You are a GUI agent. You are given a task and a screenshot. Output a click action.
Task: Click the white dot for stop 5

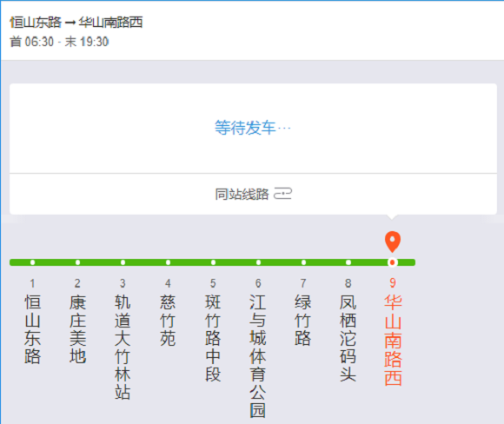pyautogui.click(x=213, y=262)
